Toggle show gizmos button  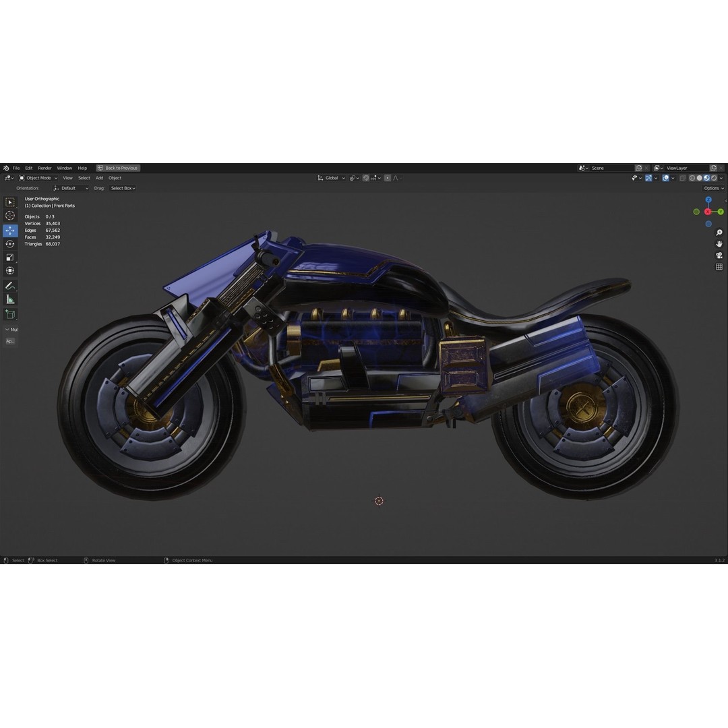pyautogui.click(x=648, y=178)
